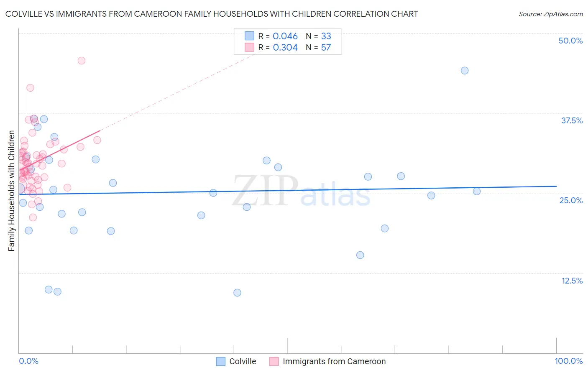The height and width of the screenshot is (373, 588).
Task: Click the 0.0% x-axis label
Action: click(28, 361)
